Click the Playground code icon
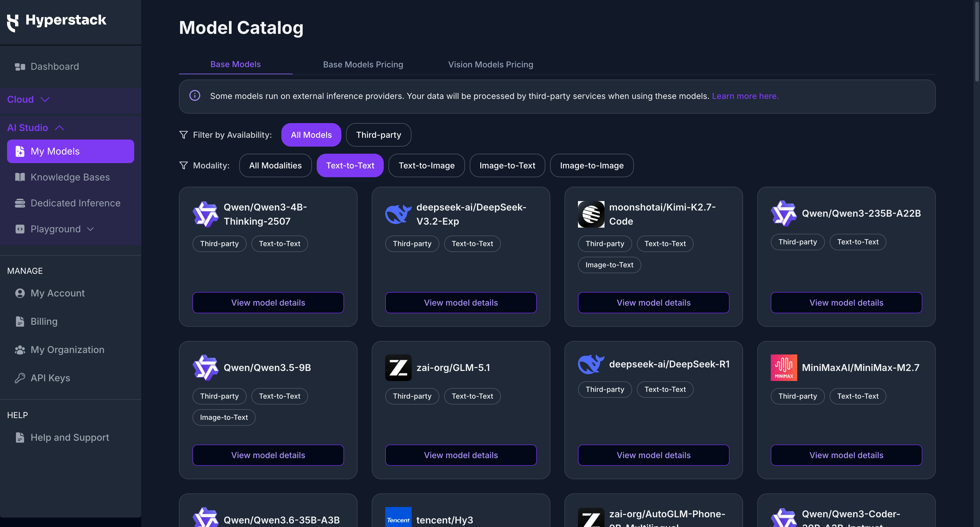 coord(20,229)
